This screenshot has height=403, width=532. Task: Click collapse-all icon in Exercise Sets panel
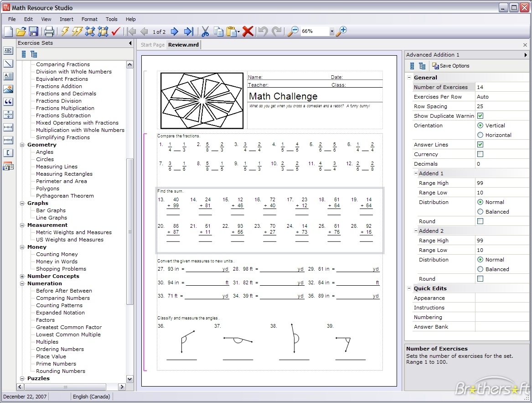click(24, 54)
